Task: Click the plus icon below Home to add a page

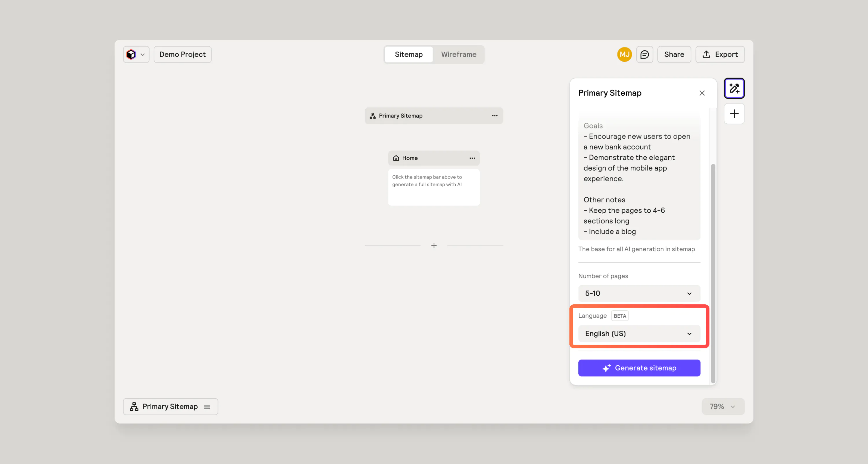Action: (x=434, y=246)
